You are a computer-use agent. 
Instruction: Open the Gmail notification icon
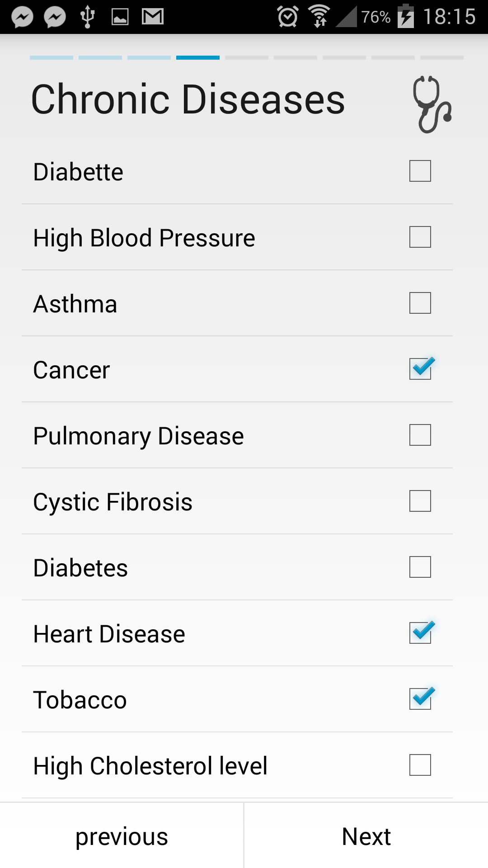(x=153, y=17)
